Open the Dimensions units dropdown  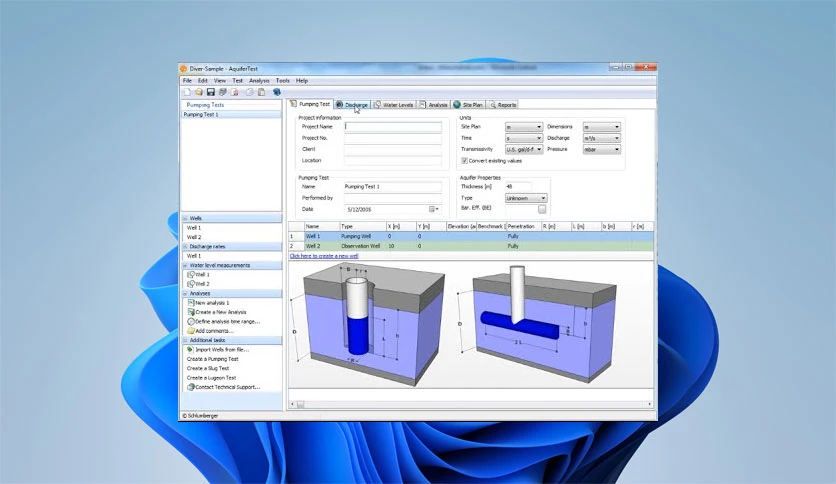pyautogui.click(x=601, y=127)
